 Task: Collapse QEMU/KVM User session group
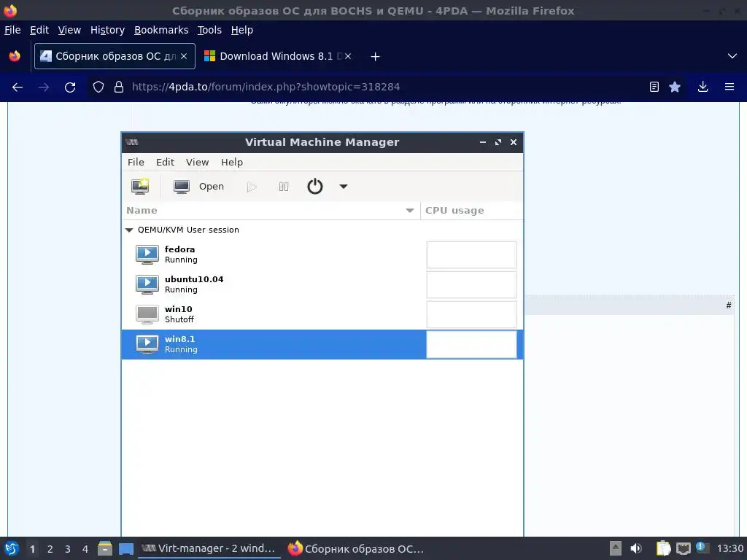(128, 230)
